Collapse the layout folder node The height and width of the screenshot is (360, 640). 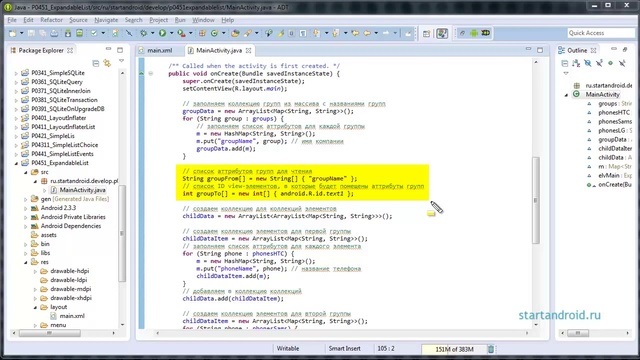click(35, 307)
